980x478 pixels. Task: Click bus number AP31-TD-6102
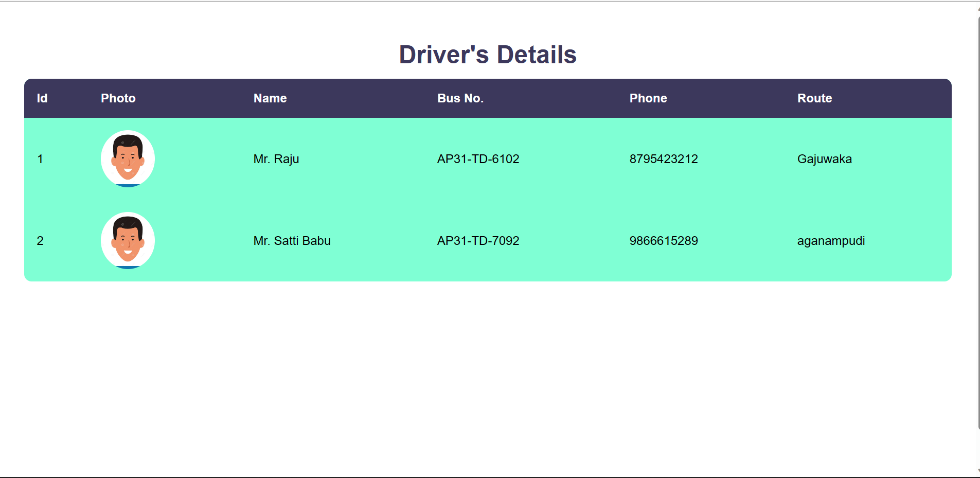tap(477, 159)
